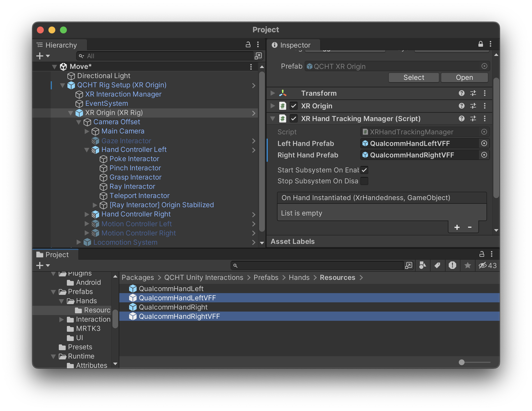Collapse Hand Controller Left foldout
The image size is (532, 411).
coord(87,150)
